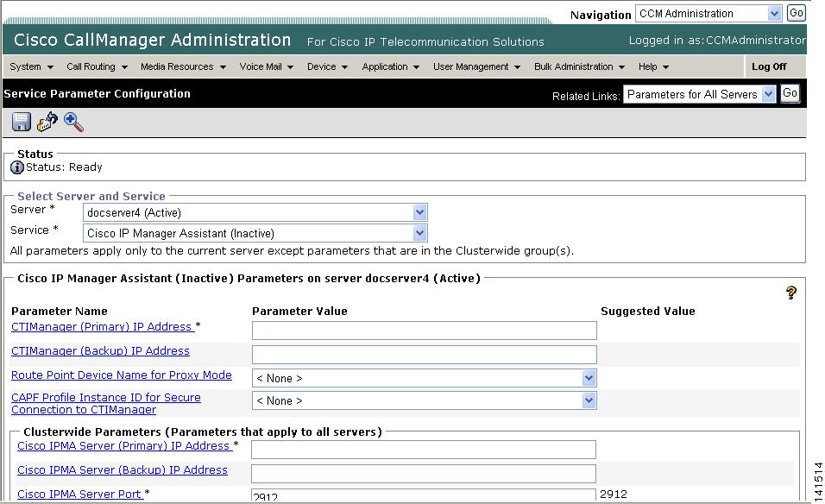Click the Log Off button
Viewport: 825px width, 504px height.
(x=769, y=66)
